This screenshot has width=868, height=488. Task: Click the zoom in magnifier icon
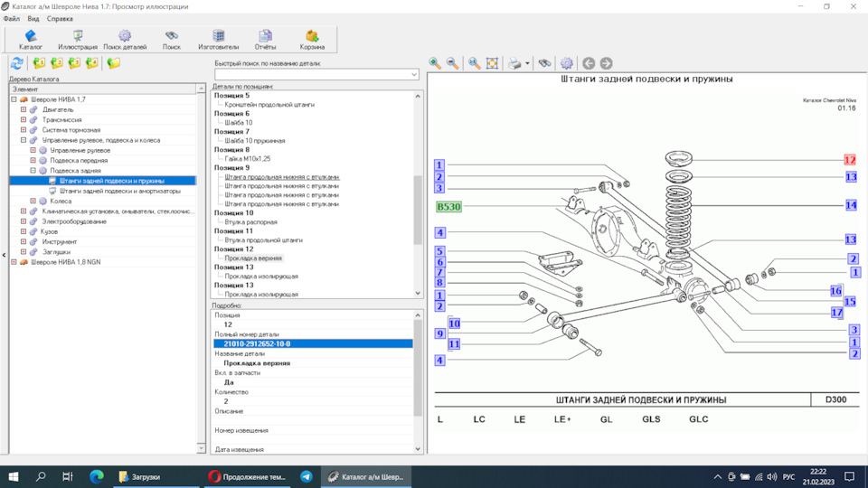435,63
